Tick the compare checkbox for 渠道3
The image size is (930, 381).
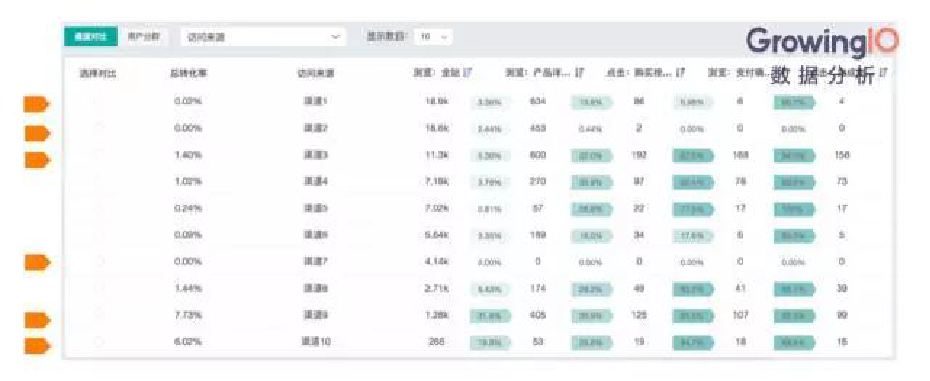coord(98,155)
